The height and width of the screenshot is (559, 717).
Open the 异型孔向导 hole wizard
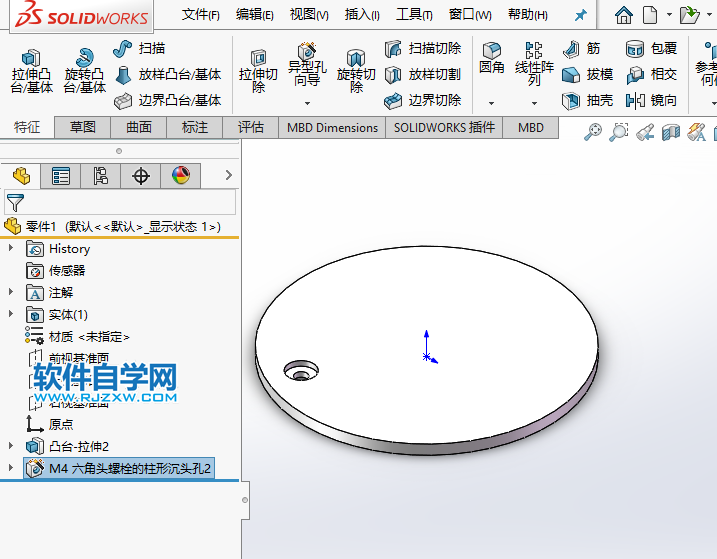pos(306,66)
